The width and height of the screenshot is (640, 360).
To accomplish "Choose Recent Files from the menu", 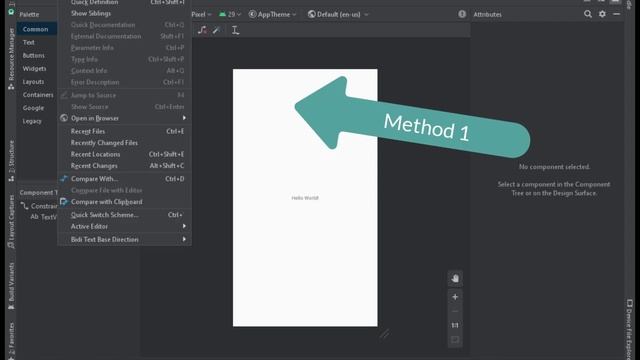I will 124,131.
